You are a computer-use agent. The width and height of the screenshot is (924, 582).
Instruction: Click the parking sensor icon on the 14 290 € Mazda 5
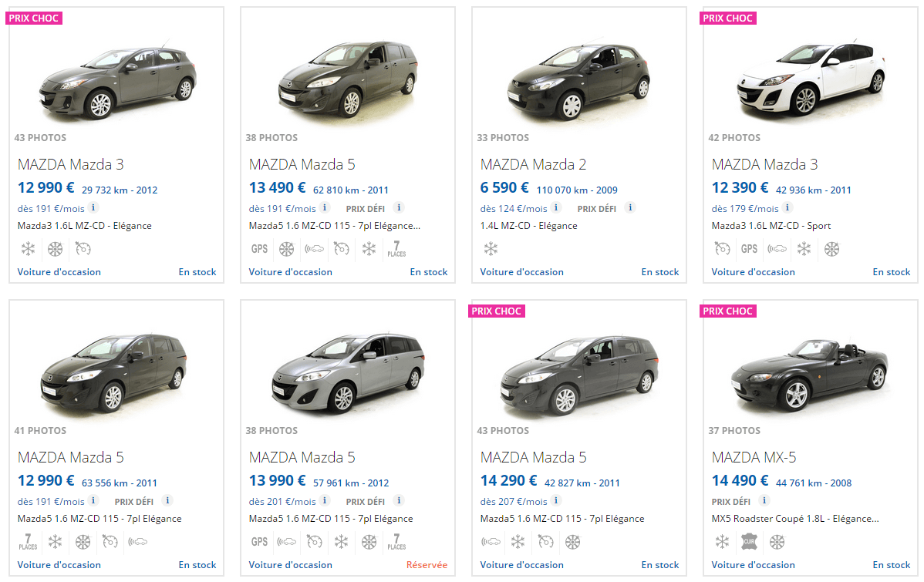[491, 542]
